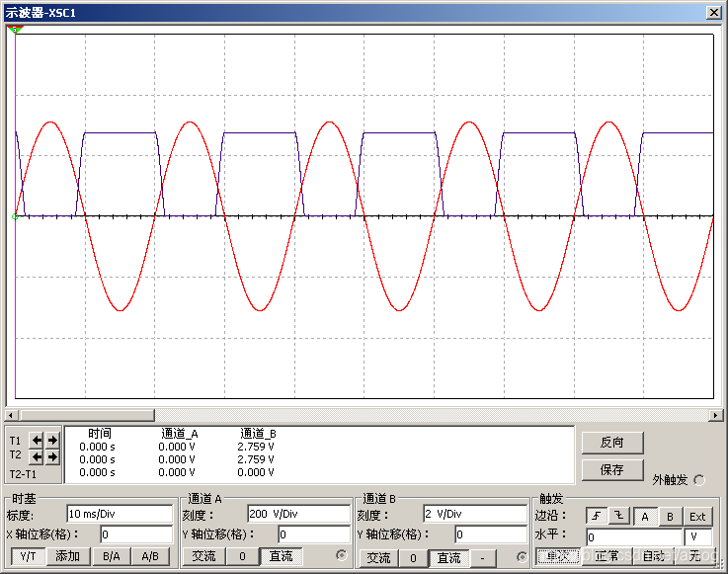Click the T2-T1 row label
The image size is (728, 574).
pyautogui.click(x=23, y=474)
